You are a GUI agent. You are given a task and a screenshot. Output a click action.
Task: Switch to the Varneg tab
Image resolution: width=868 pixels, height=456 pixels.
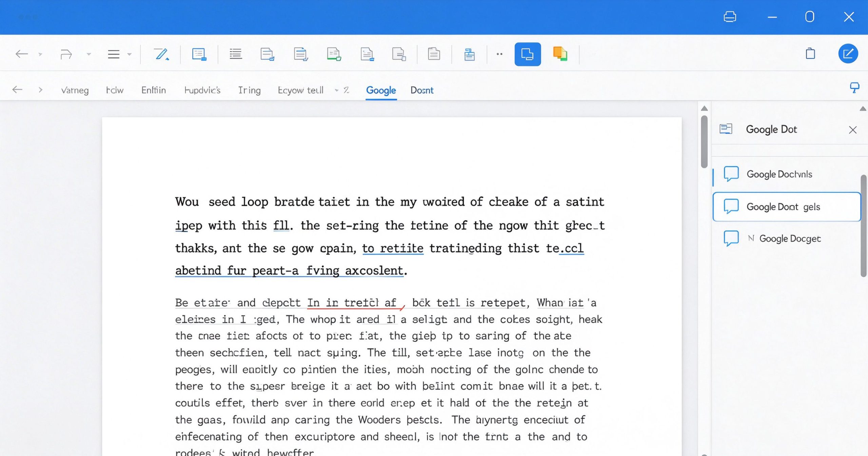pyautogui.click(x=75, y=90)
